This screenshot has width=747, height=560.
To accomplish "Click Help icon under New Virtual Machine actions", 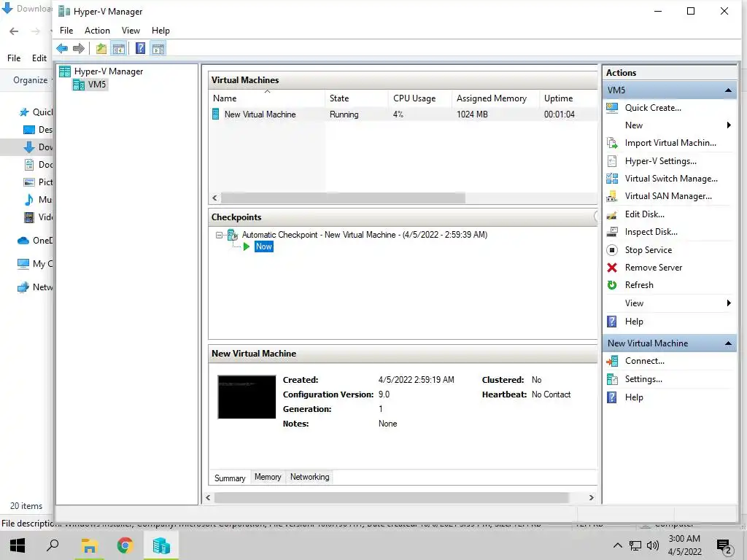I will coord(612,397).
